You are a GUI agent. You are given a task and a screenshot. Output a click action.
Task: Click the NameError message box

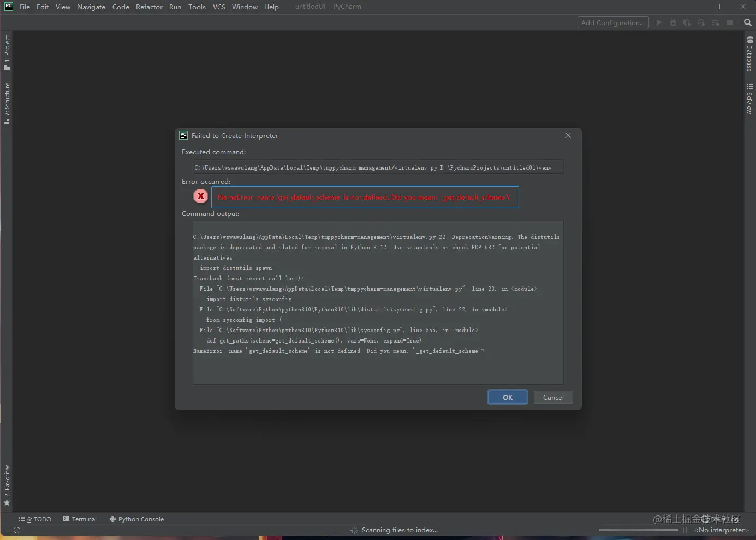click(x=365, y=197)
